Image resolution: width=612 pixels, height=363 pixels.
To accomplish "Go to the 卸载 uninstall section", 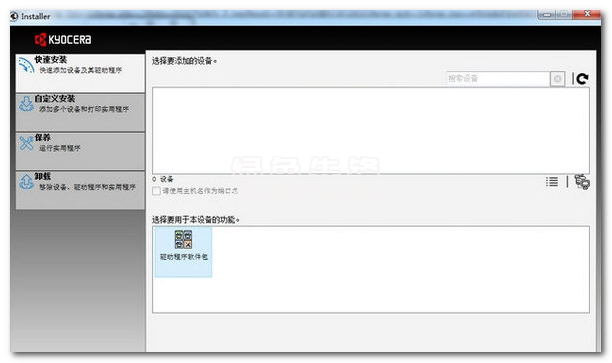I will [x=80, y=190].
